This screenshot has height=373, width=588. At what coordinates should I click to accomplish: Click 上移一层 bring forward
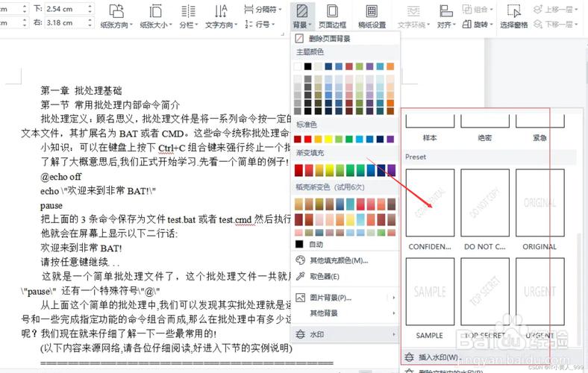[556, 9]
